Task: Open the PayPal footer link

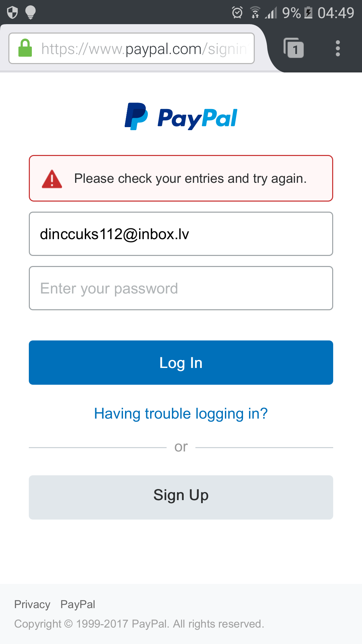Action: [78, 604]
